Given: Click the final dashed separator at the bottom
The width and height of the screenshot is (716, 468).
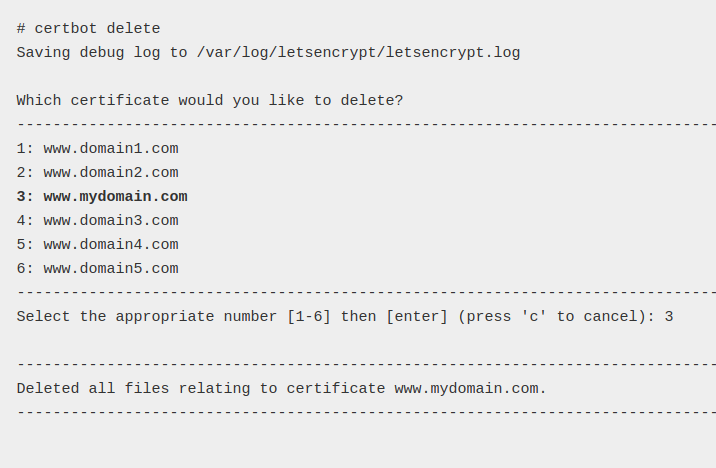Looking at the screenshot, I should 366,413.
